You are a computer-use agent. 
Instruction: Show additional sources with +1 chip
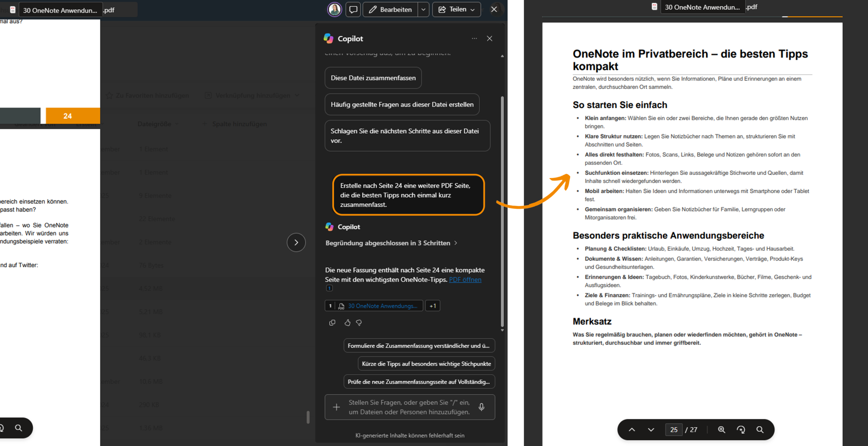[432, 306]
